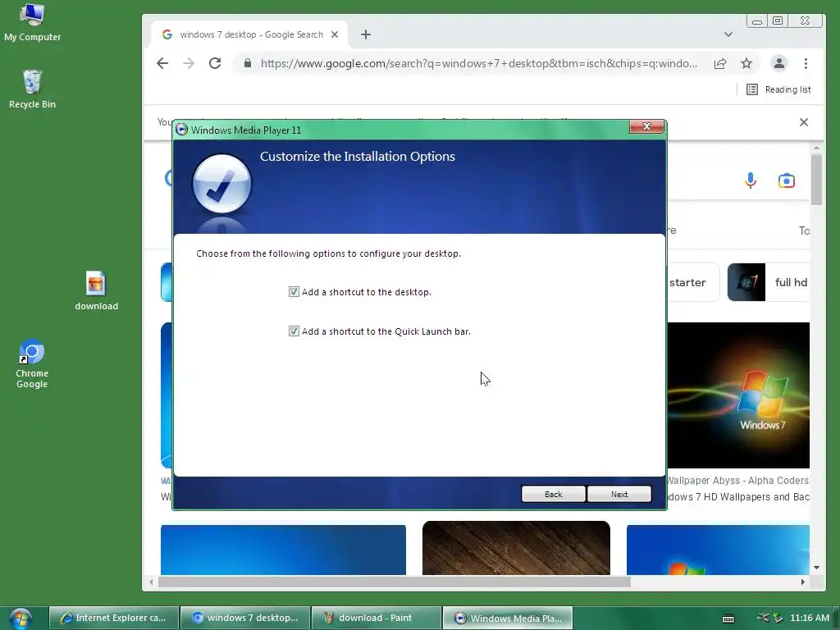
Task: Search by image with camera icon
Action: (x=787, y=180)
